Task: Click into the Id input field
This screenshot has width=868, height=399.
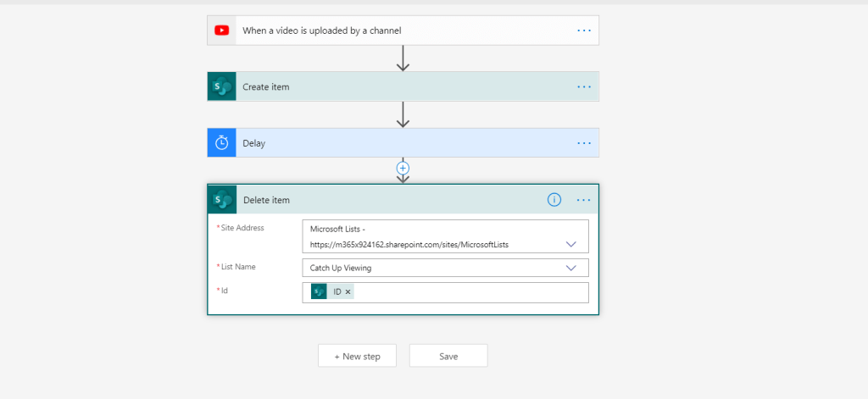Action: tap(466, 292)
